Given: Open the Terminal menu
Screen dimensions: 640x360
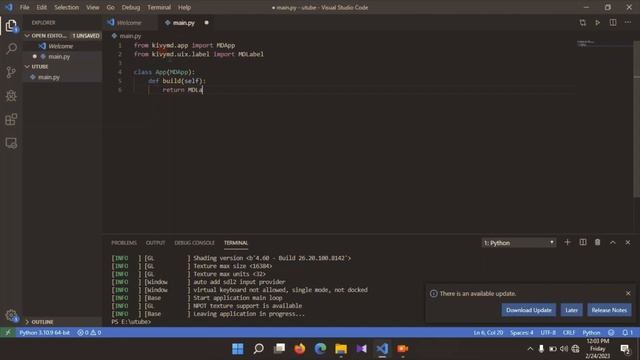Looking at the screenshot, I should [159, 7].
